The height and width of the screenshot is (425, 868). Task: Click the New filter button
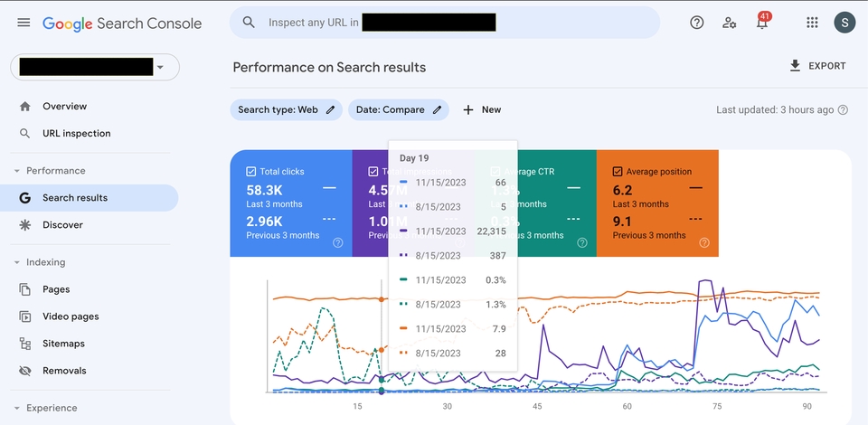click(482, 109)
